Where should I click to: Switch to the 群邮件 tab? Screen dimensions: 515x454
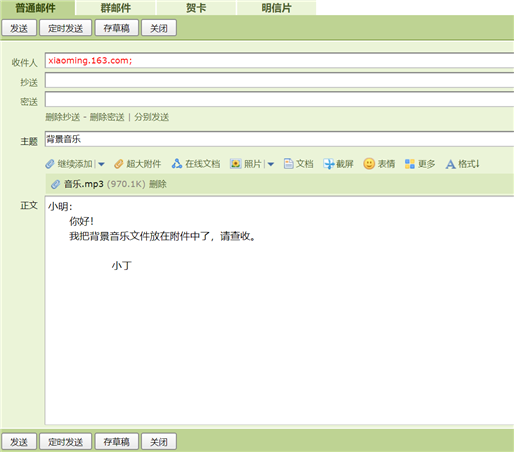[x=116, y=8]
